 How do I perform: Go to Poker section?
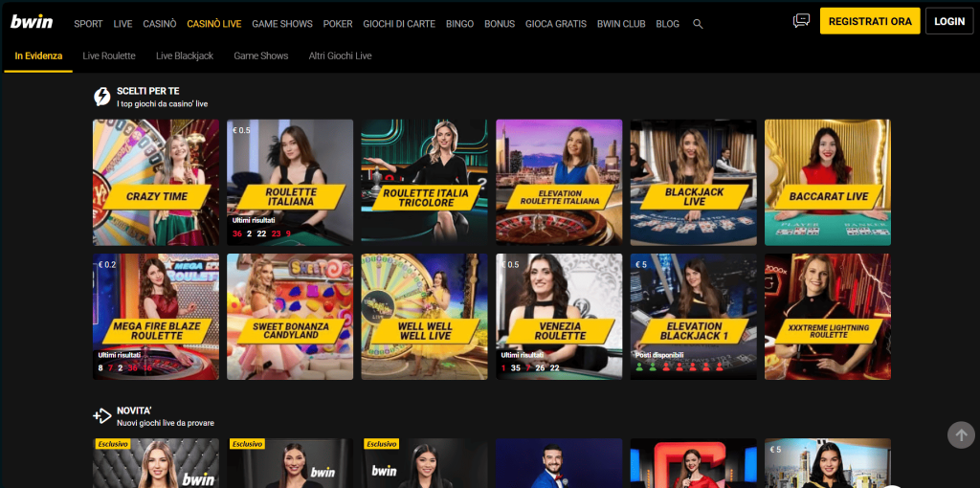pos(338,24)
